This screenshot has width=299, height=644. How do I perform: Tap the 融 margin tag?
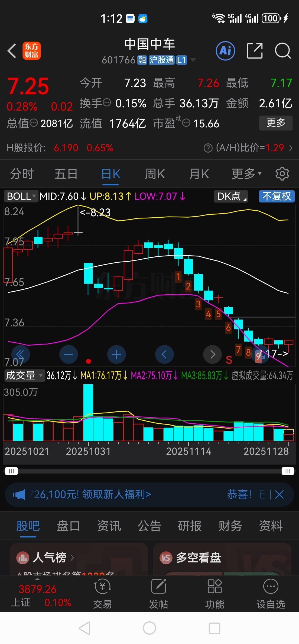(x=142, y=60)
